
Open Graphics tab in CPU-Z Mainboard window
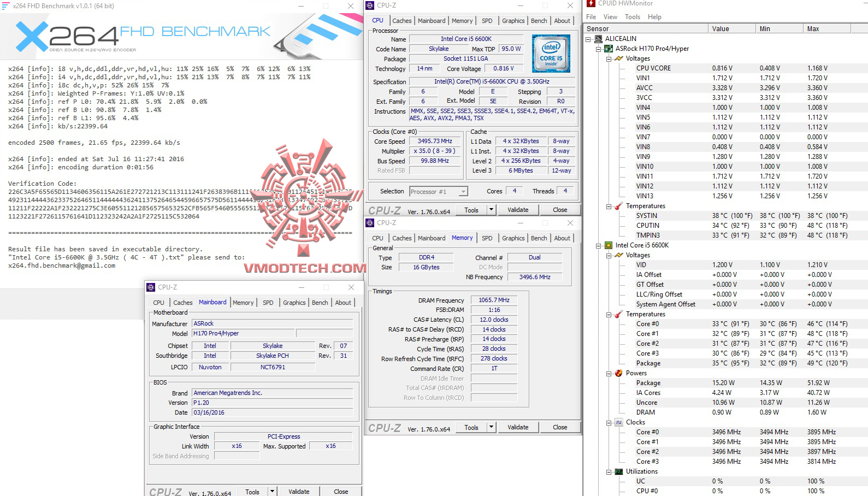pos(294,303)
